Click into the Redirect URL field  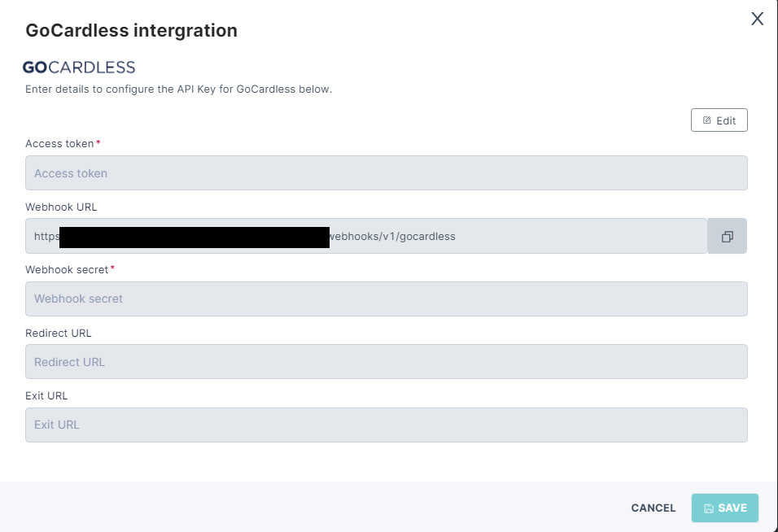point(387,362)
